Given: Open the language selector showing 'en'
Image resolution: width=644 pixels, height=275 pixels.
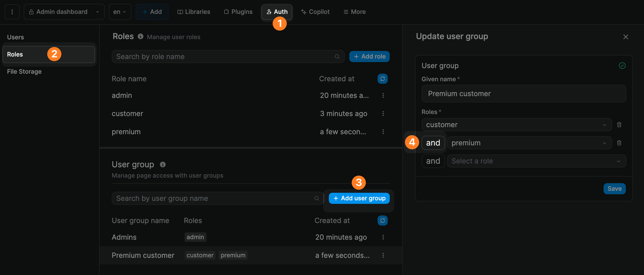Looking at the screenshot, I should [120, 12].
